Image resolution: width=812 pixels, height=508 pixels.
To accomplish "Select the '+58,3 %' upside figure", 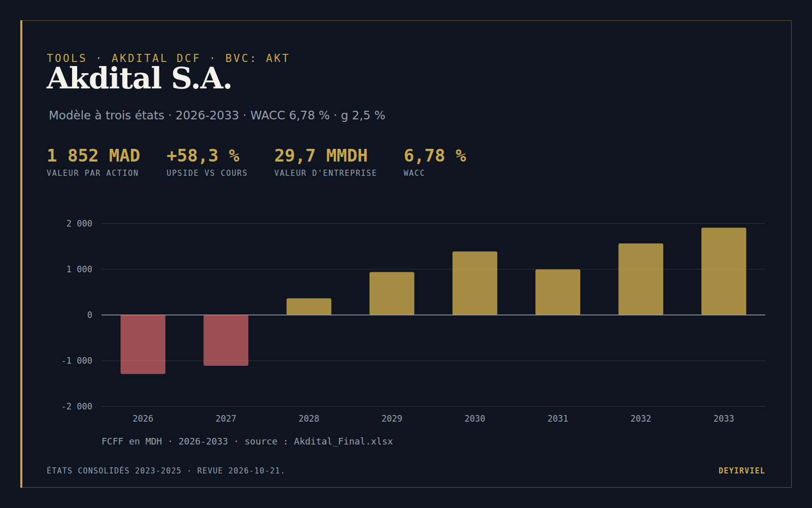I will [203, 155].
